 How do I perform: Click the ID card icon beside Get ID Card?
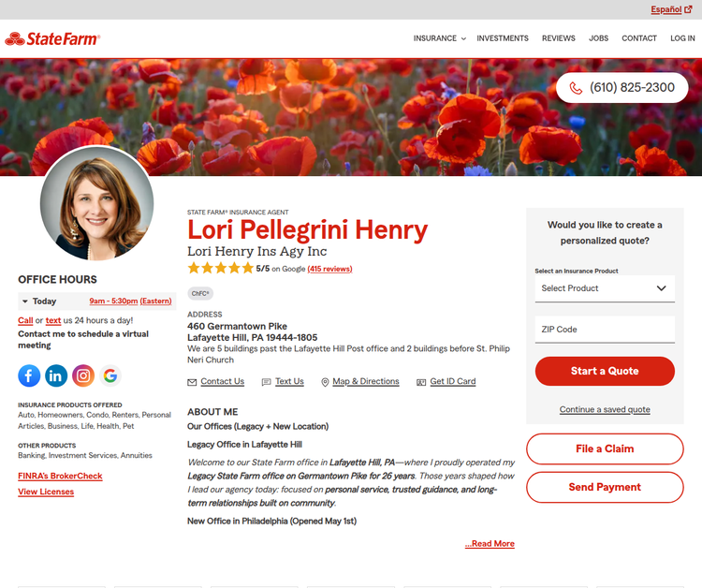(x=421, y=382)
